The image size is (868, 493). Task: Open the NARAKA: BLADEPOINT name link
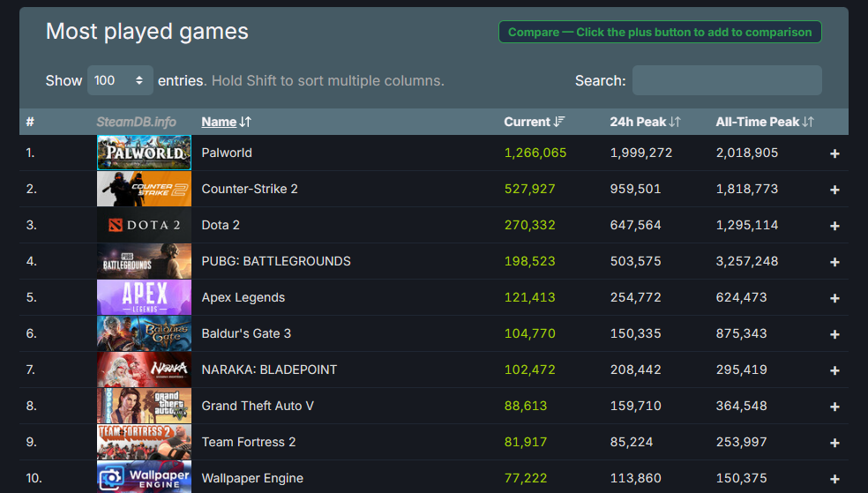tap(269, 370)
